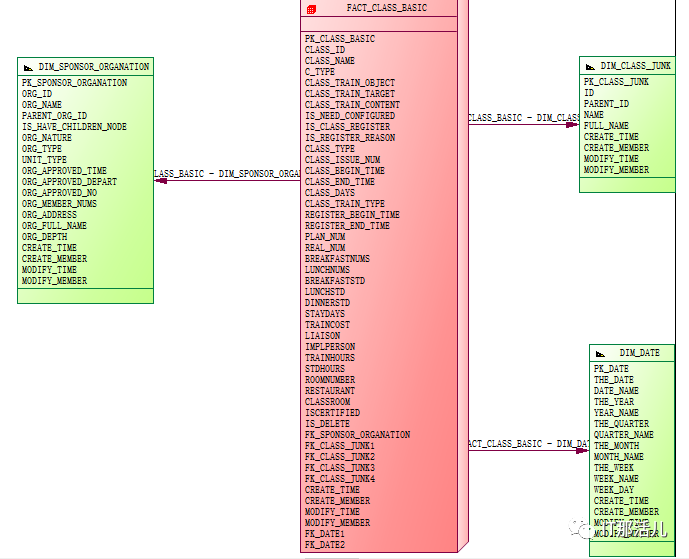Click the IMPLPERSON column
Viewport: 689px width, 559px height.
(330, 347)
